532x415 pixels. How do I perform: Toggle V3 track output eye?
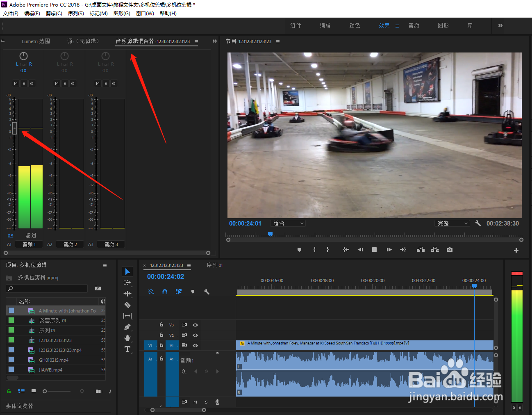tap(196, 325)
